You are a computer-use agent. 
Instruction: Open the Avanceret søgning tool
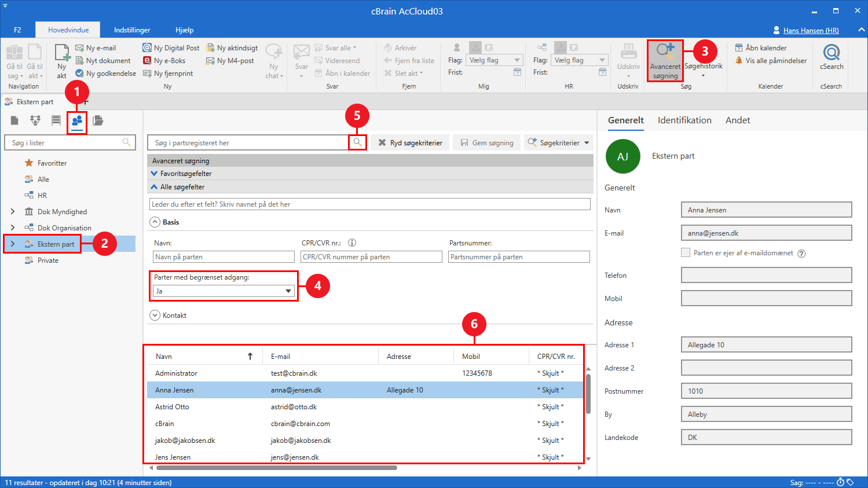(x=665, y=61)
